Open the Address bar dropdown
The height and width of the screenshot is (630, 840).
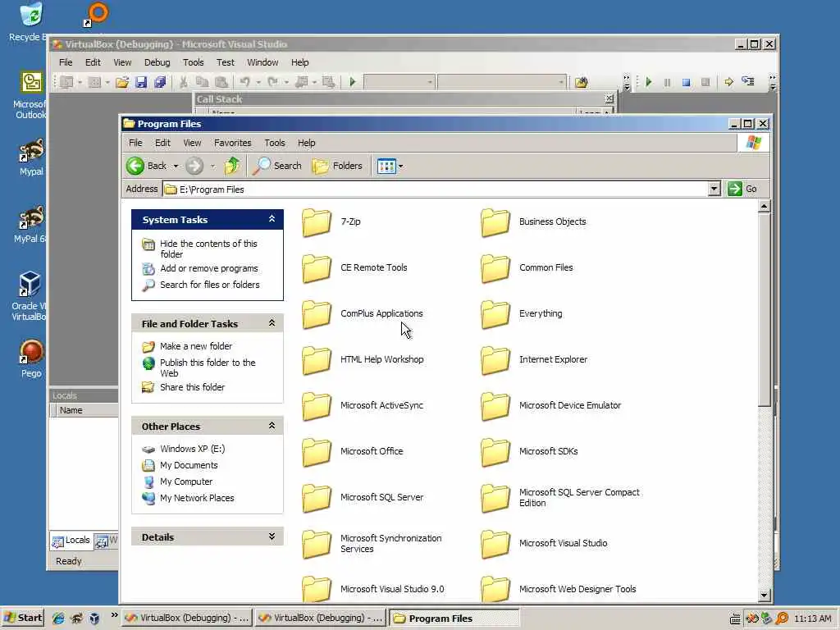[x=714, y=189]
